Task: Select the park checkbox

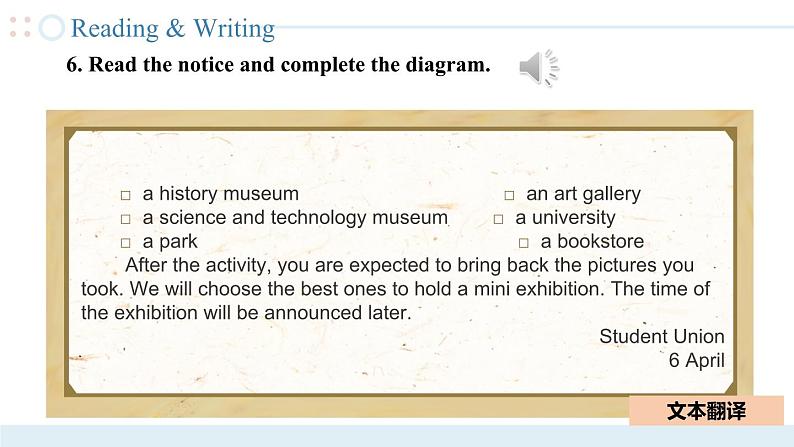Action: pos(126,242)
